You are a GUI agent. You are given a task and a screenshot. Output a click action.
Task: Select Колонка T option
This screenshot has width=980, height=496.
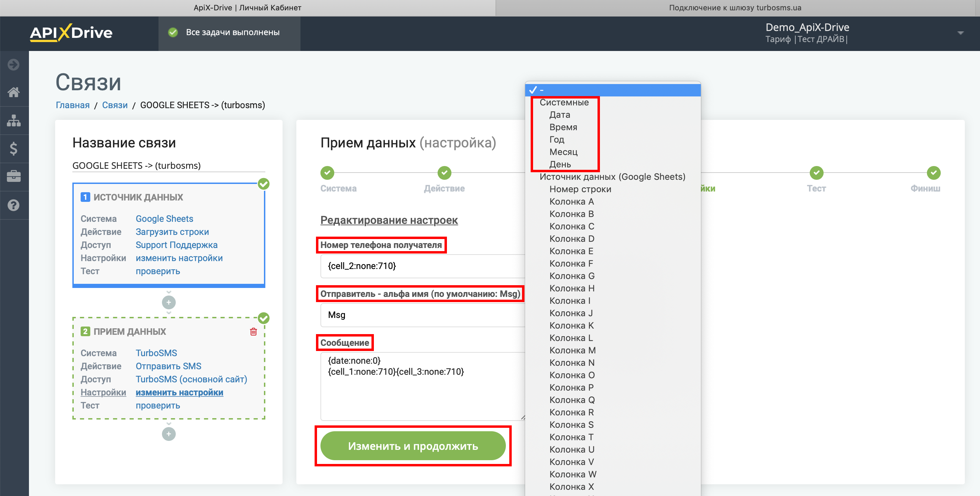[x=613, y=437]
